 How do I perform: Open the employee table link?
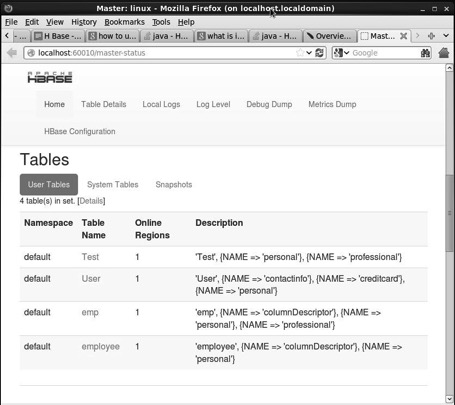pyautogui.click(x=101, y=347)
